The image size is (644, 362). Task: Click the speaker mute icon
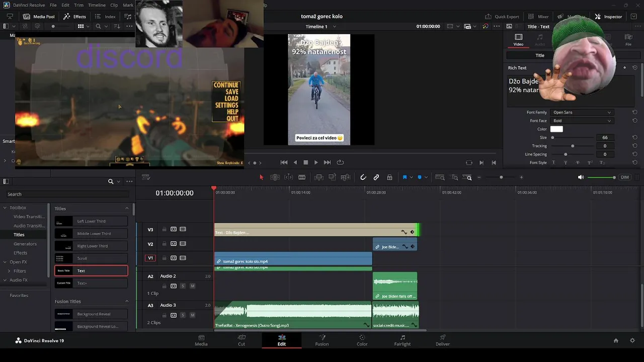[581, 177]
